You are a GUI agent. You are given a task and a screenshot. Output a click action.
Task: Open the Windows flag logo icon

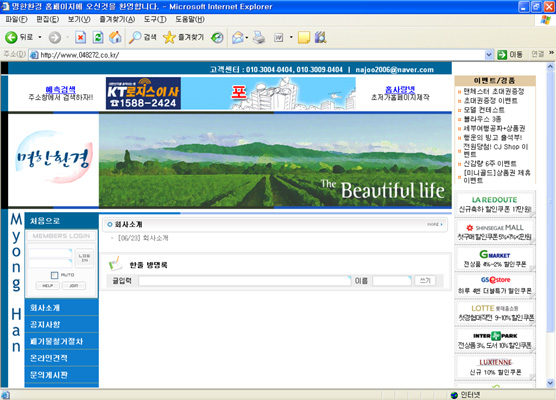(x=545, y=20)
